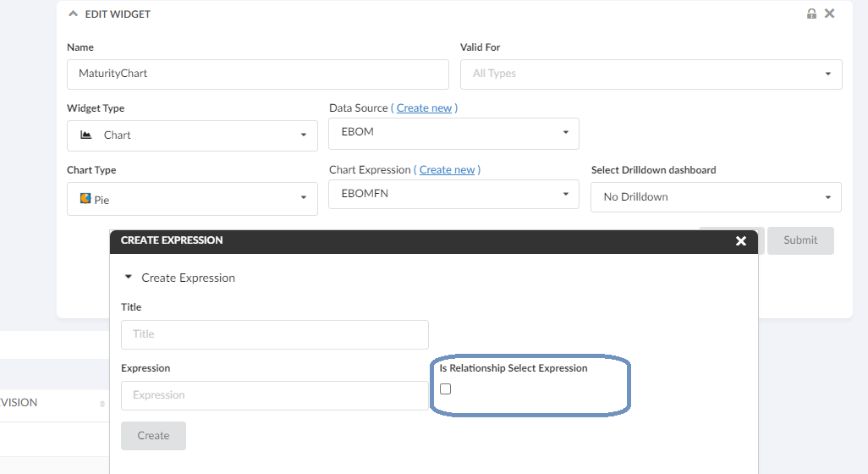Close the Create Expression dialog
The width and height of the screenshot is (868, 474).
click(x=741, y=241)
